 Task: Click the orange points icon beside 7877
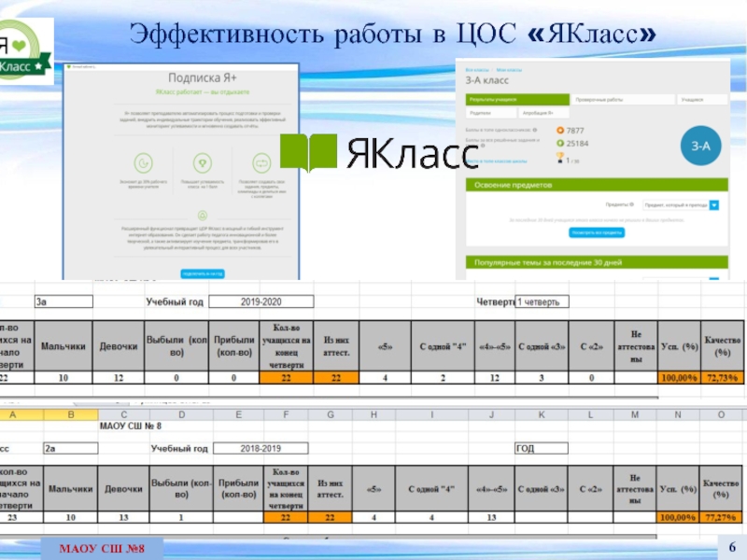click(559, 131)
